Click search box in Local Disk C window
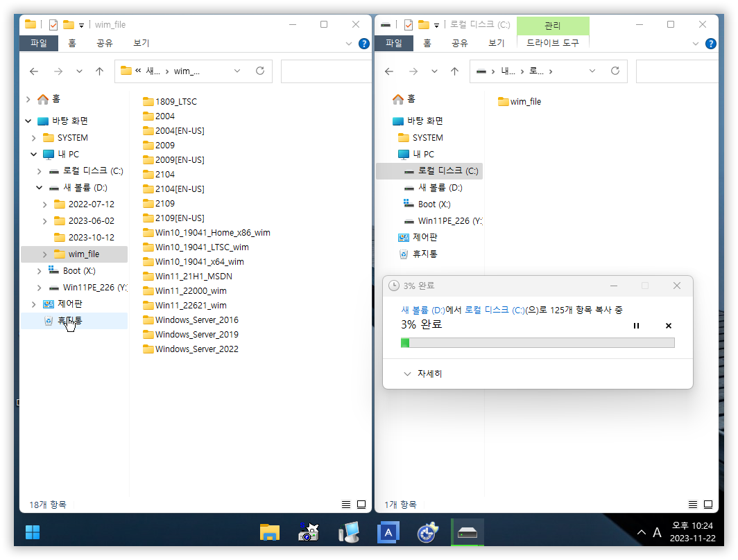The image size is (738, 560). pos(677,71)
